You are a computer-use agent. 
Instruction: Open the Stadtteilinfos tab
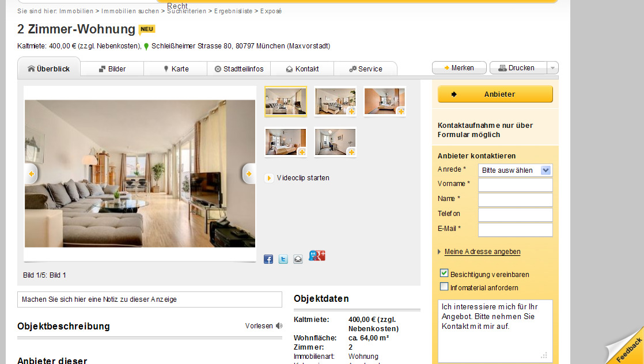(239, 69)
